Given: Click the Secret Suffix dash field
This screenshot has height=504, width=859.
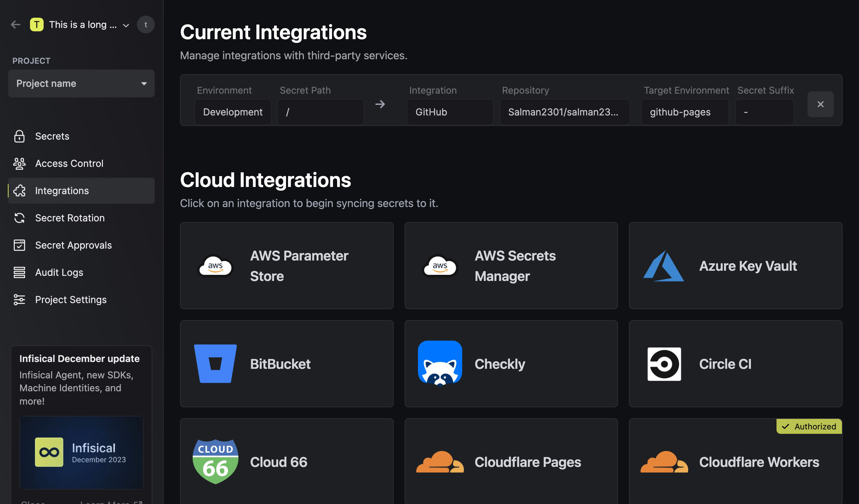Looking at the screenshot, I should [x=764, y=112].
